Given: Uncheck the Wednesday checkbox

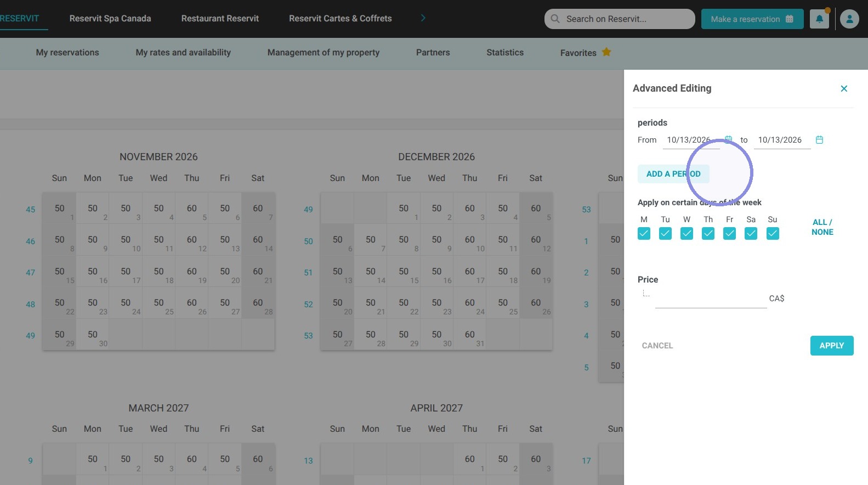Looking at the screenshot, I should click(687, 234).
